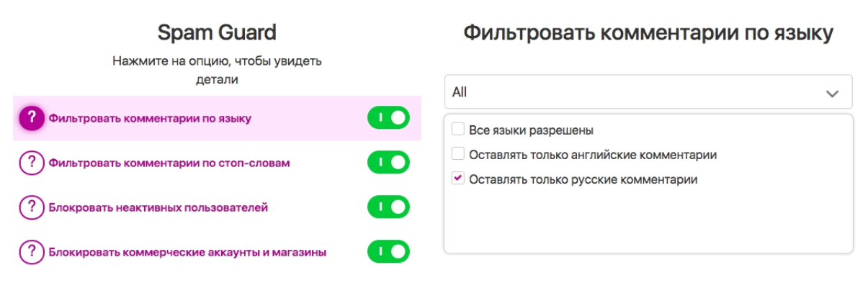This screenshot has height=306, width=868.
Task: Click the 'All' language dropdown field
Action: 634,92
